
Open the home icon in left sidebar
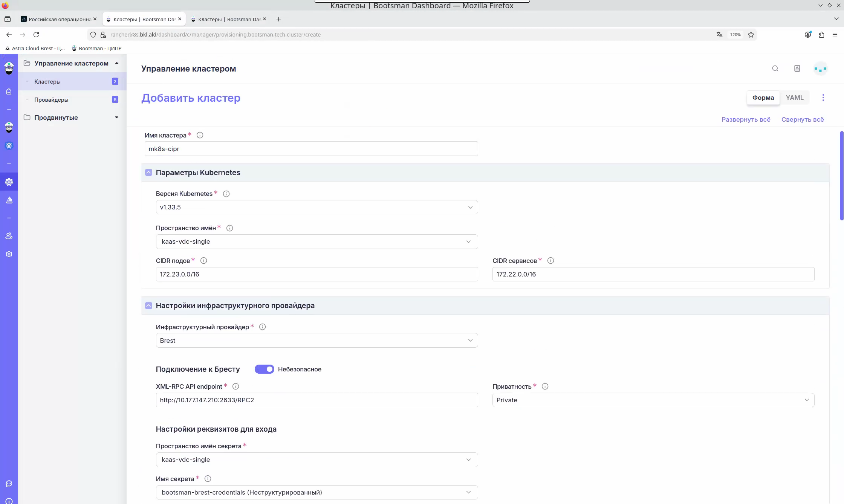point(9,92)
